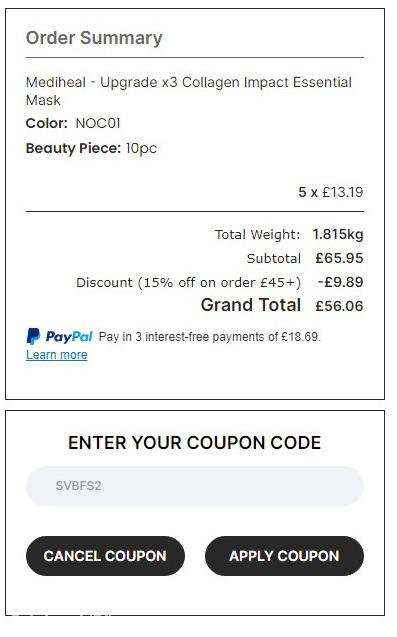Click the Subtotal value £65.95

[x=339, y=258]
